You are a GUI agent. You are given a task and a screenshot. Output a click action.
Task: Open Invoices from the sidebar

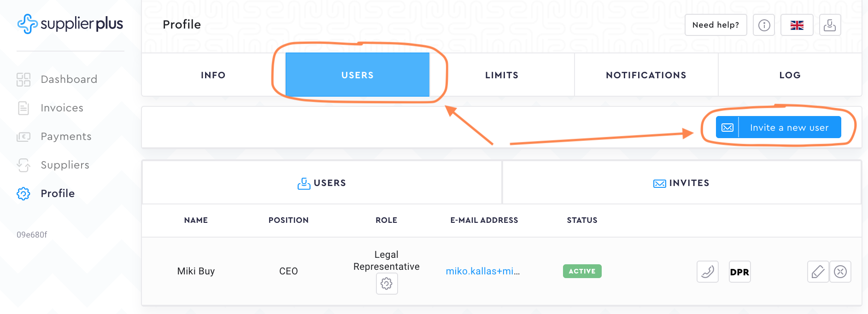(62, 108)
